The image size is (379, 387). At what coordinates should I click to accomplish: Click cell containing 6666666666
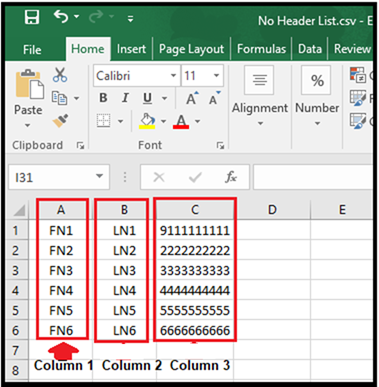pos(195,330)
